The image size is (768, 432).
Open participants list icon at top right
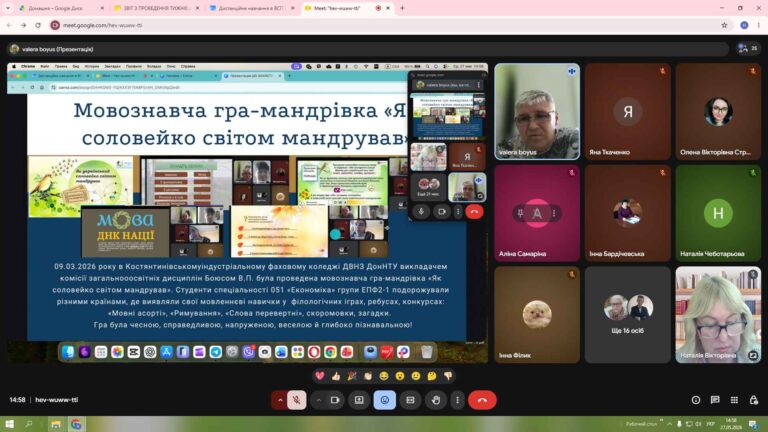[x=747, y=48]
